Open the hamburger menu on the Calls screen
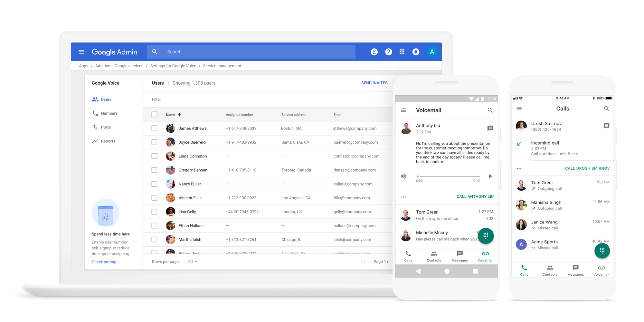The image size is (644, 322). [519, 109]
